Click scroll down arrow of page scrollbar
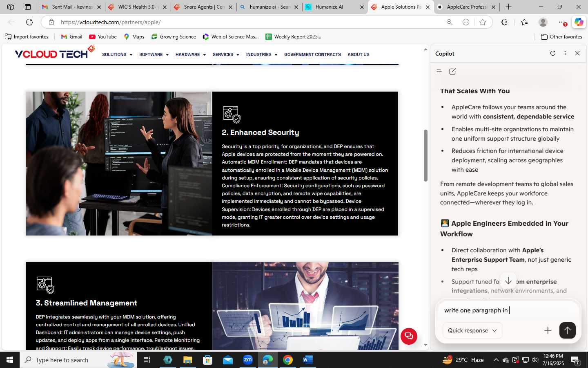The width and height of the screenshot is (588, 368). point(425,345)
